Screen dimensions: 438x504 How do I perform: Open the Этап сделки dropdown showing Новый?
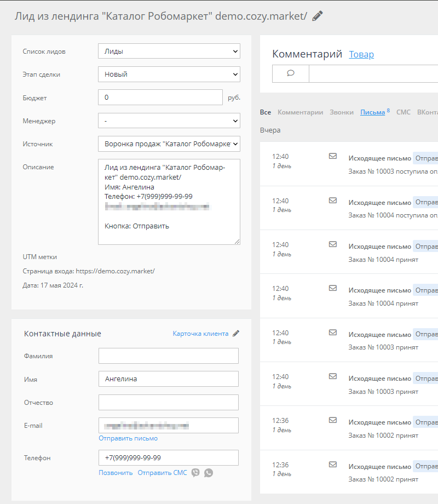(169, 75)
